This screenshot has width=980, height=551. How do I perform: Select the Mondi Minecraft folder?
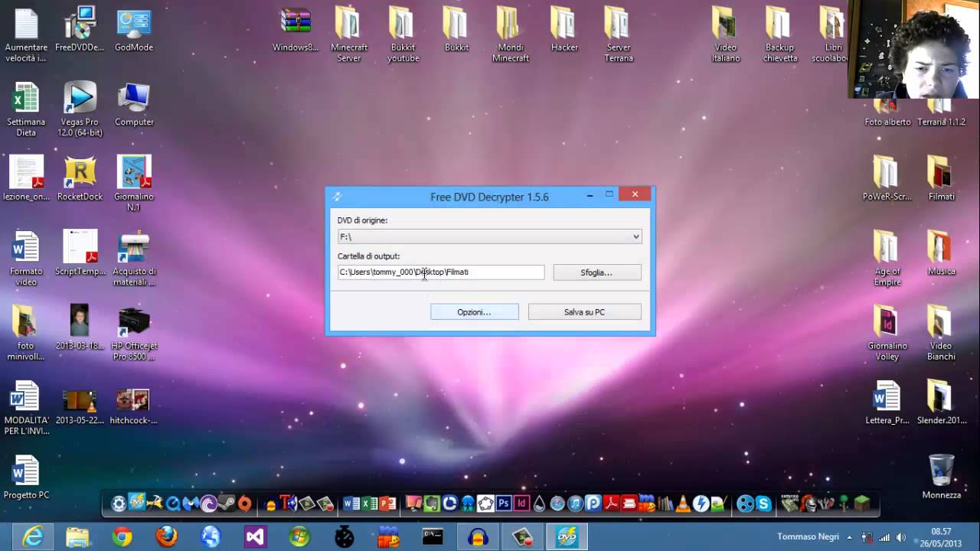pos(511,35)
